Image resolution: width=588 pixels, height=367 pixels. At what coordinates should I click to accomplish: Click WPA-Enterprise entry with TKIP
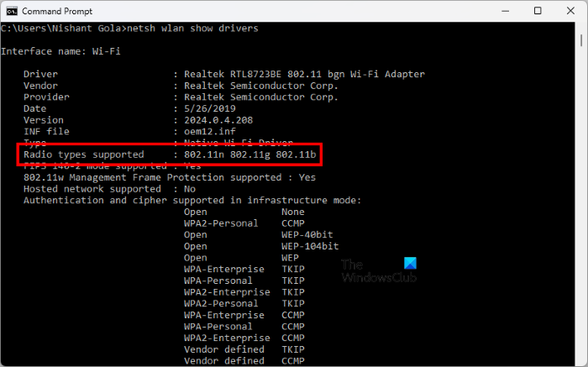pos(224,269)
